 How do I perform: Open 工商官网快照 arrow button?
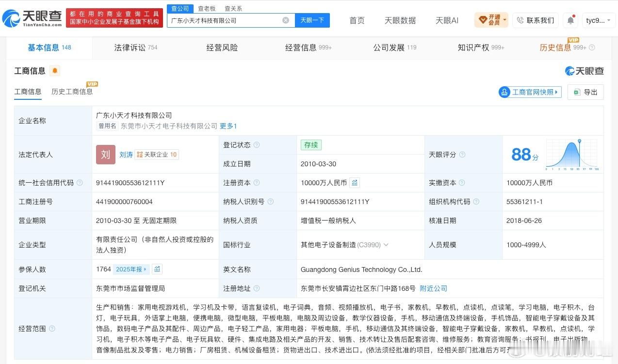click(x=530, y=92)
